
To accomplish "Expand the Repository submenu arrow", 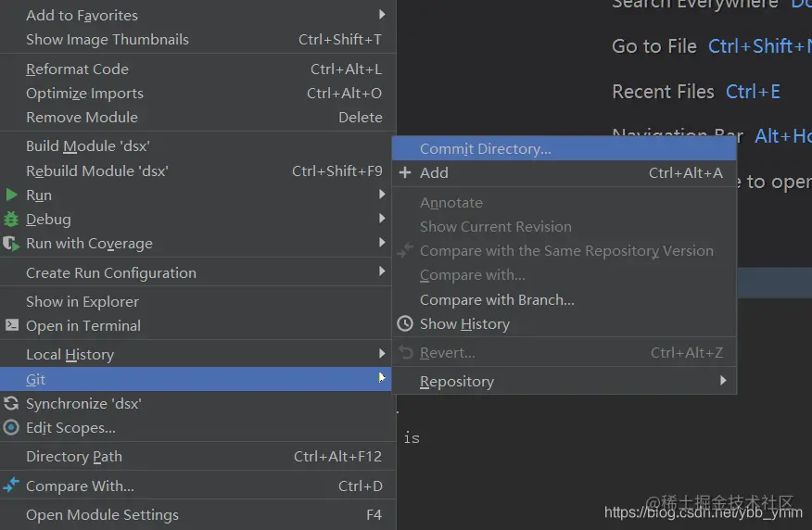I will pyautogui.click(x=723, y=381).
